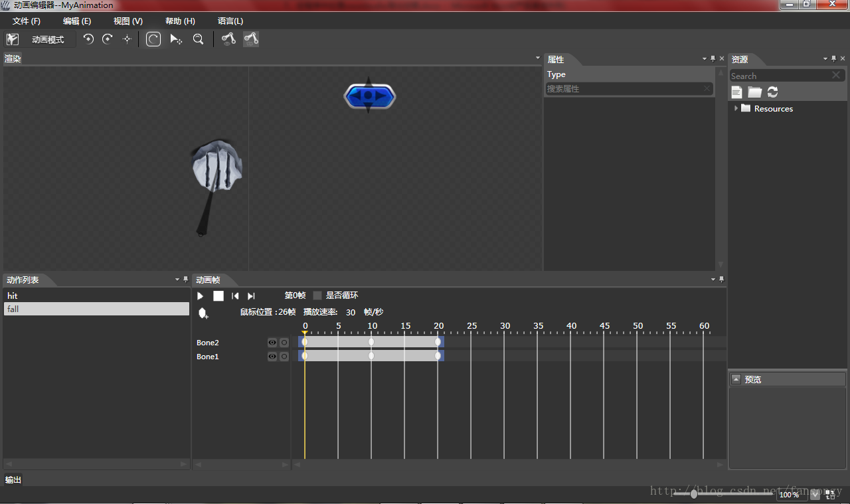Open the zoom percentage dropdown
850x504 pixels.
[x=815, y=495]
